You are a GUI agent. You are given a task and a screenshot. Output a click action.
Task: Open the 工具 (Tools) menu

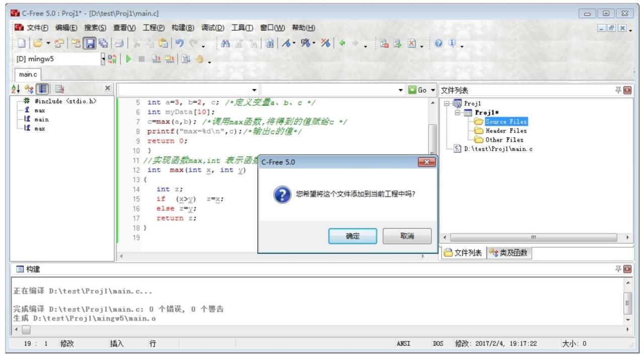[242, 28]
